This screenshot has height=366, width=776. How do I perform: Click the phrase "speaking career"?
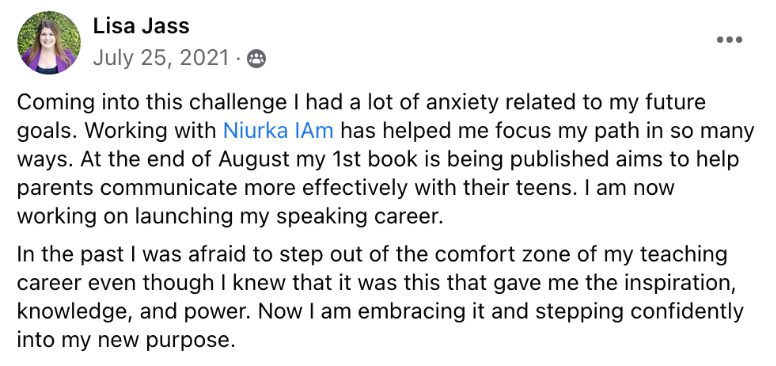coord(359,218)
